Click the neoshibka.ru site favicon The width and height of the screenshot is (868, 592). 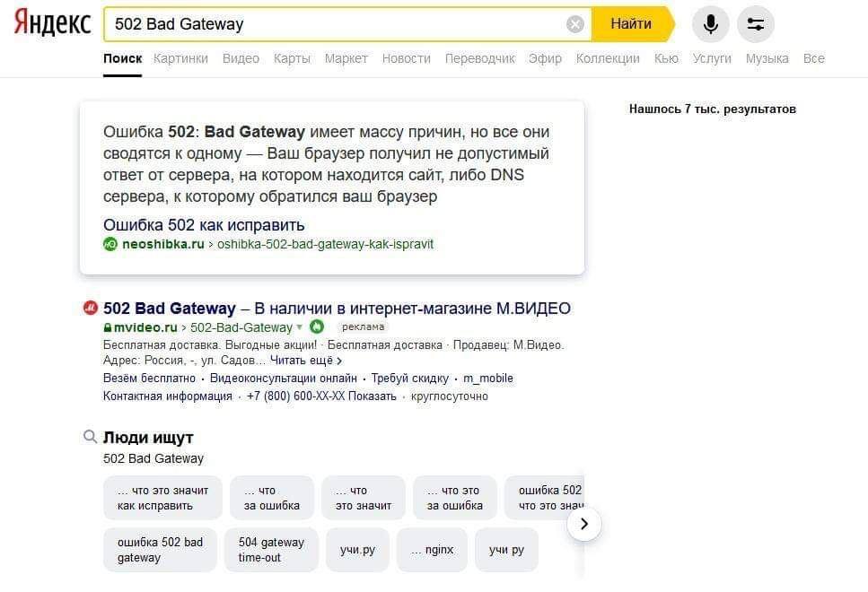pyautogui.click(x=110, y=244)
